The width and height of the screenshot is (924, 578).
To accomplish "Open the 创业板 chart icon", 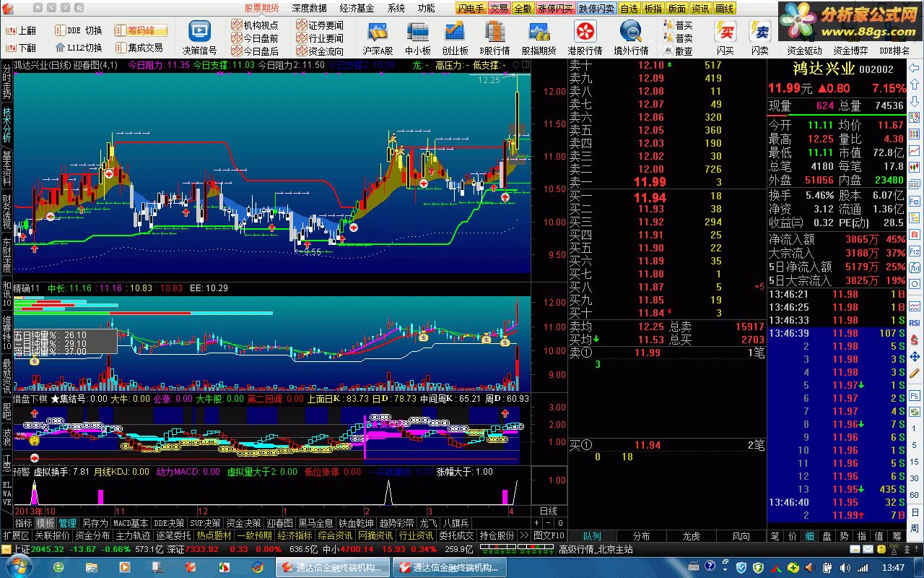I will coord(455,33).
